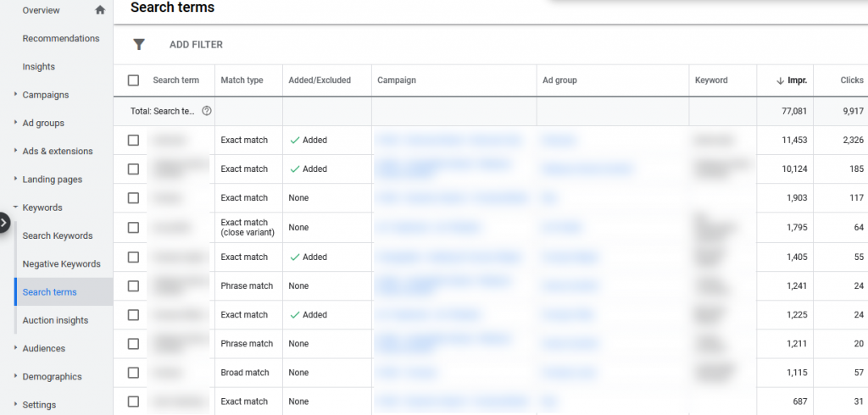Viewport: 868px width, 415px height.
Task: Expand the collapsed side panel arrow
Action: [4, 224]
